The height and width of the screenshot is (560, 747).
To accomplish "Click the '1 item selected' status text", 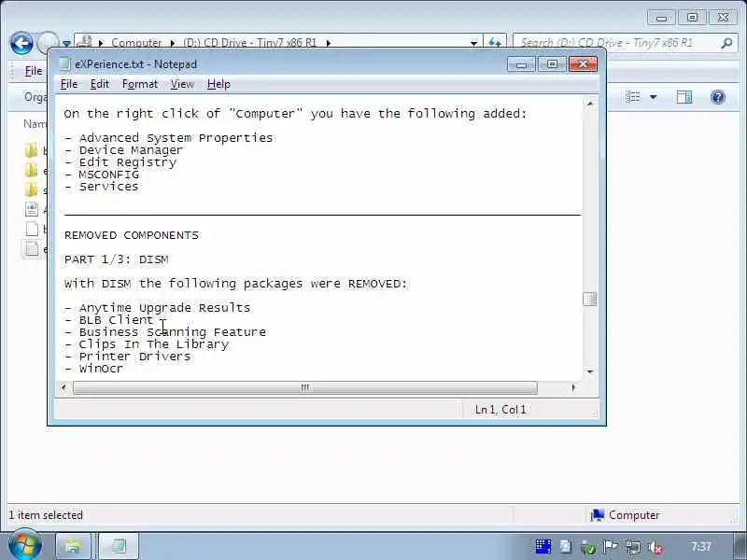I will pyautogui.click(x=46, y=515).
